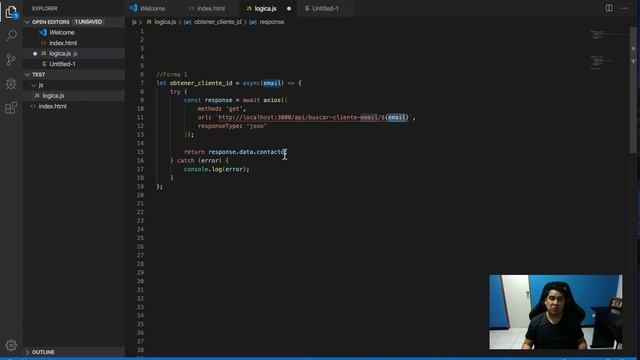This screenshot has width=640, height=360.
Task: Split the editor to the right
Action: coord(609,8)
